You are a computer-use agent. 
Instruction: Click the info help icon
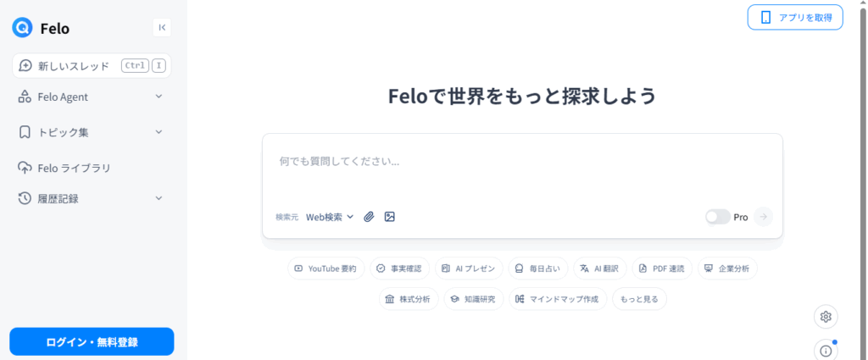click(x=826, y=351)
